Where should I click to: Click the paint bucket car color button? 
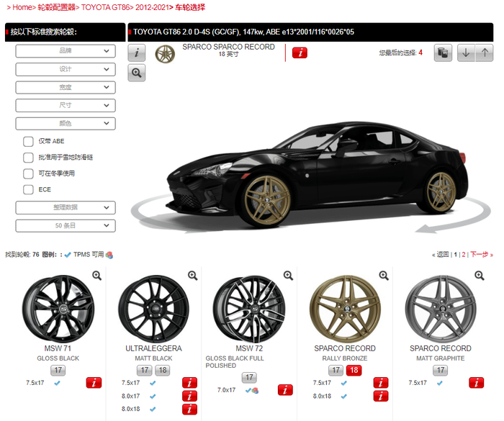tap(443, 53)
